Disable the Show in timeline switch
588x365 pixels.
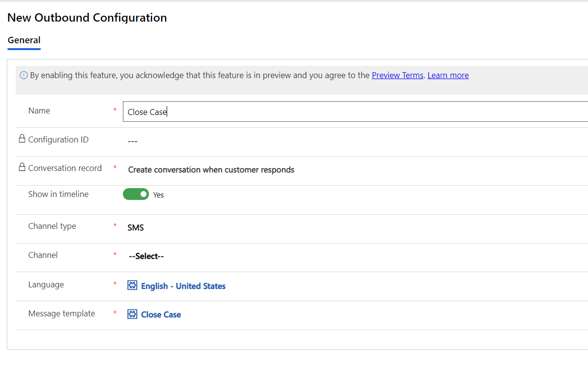pos(136,194)
